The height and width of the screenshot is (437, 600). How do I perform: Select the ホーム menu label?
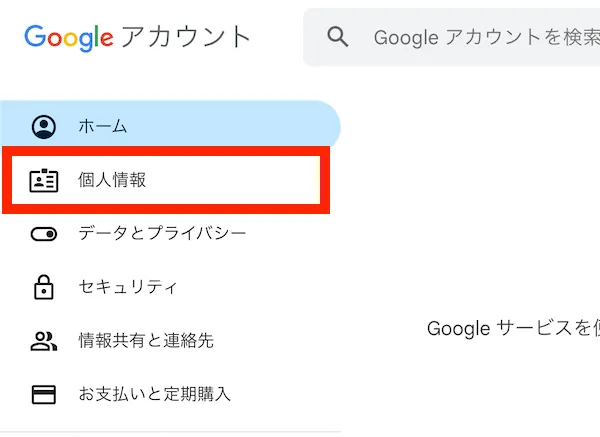coord(103,127)
